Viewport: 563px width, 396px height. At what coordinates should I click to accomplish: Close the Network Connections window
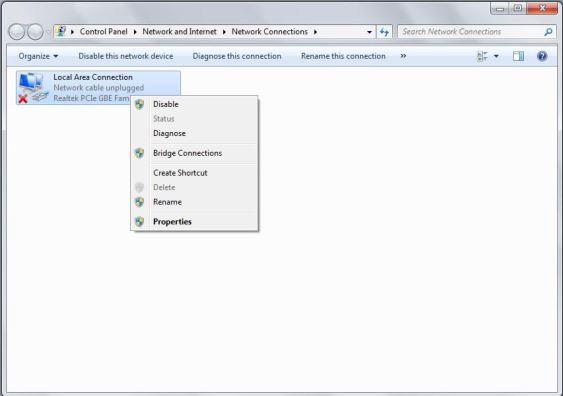click(542, 8)
